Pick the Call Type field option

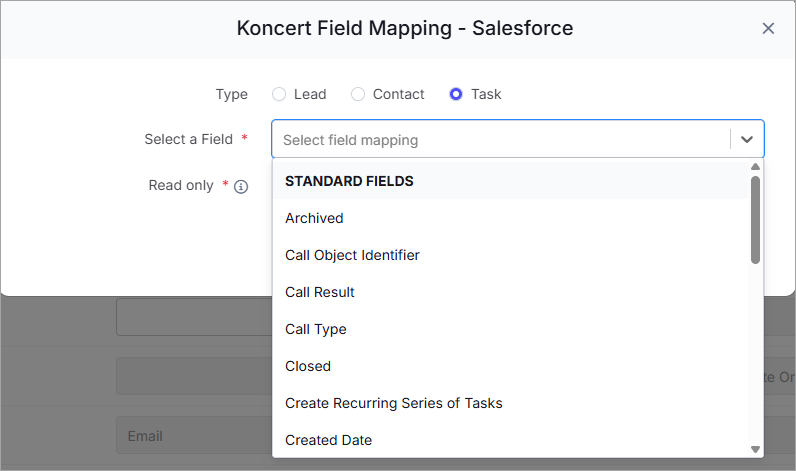[511, 329]
